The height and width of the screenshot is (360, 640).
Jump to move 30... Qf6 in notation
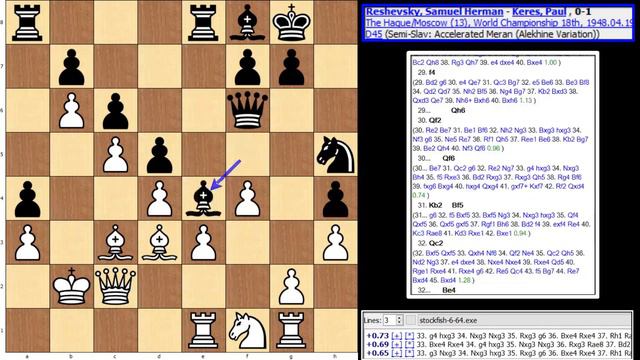[x=449, y=158]
